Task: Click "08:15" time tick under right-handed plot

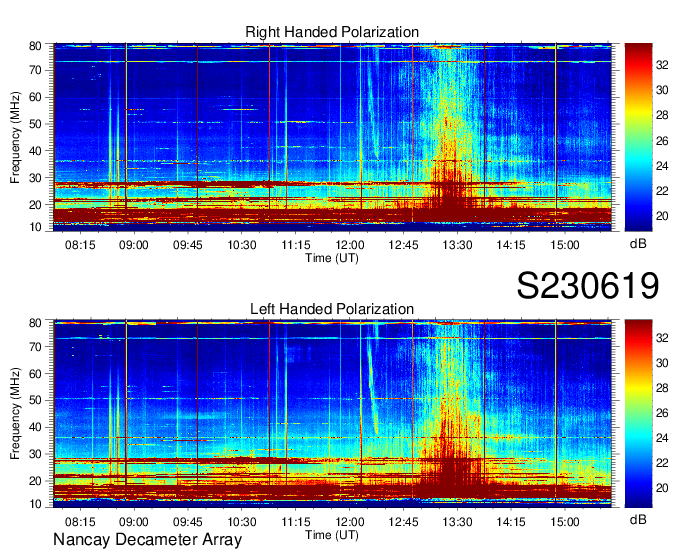Action: coord(80,245)
